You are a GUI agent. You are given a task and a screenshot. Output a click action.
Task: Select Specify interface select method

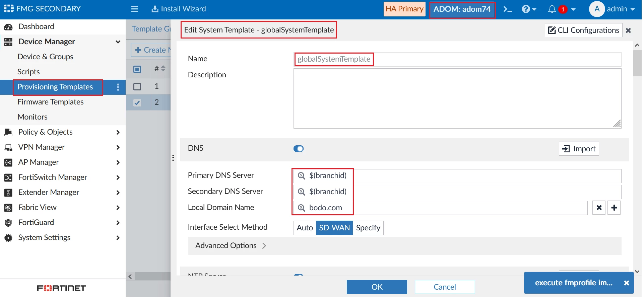[368, 228]
